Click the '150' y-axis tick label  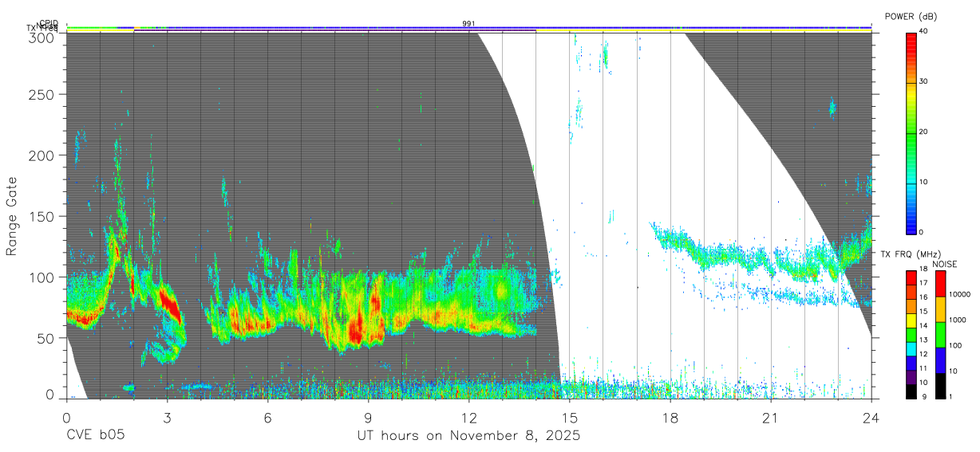pyautogui.click(x=43, y=216)
